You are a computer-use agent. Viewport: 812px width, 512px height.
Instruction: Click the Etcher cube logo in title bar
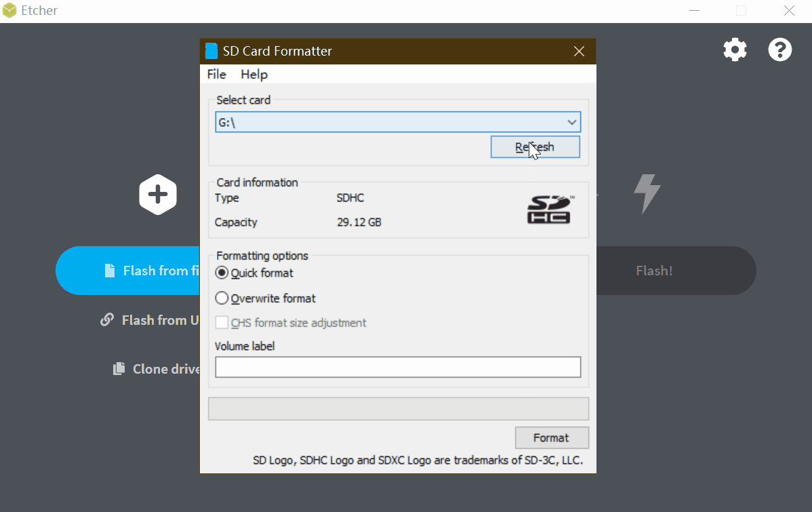(9, 11)
